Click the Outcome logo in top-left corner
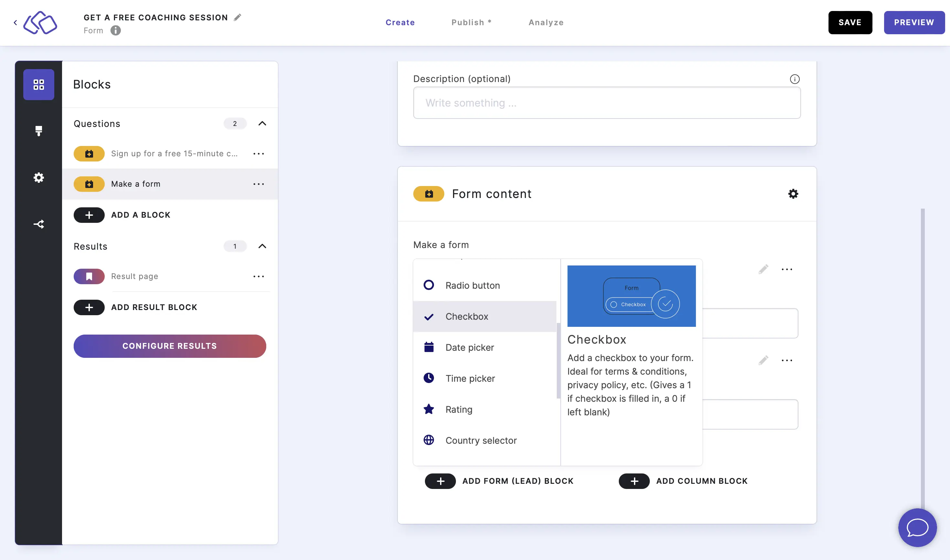This screenshot has height=560, width=950. (40, 22)
